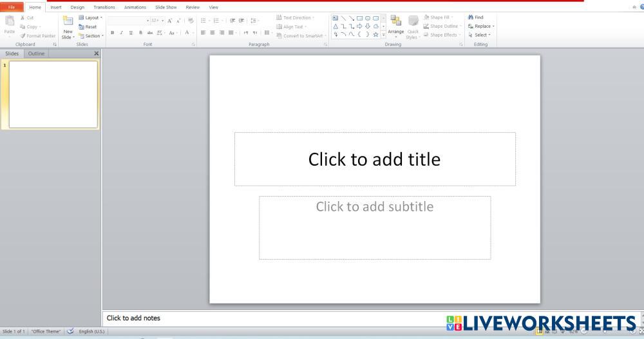Screen dimensions: 644x339
Task: Choose the triangle shape in shapes gallery
Action: tap(336, 26)
